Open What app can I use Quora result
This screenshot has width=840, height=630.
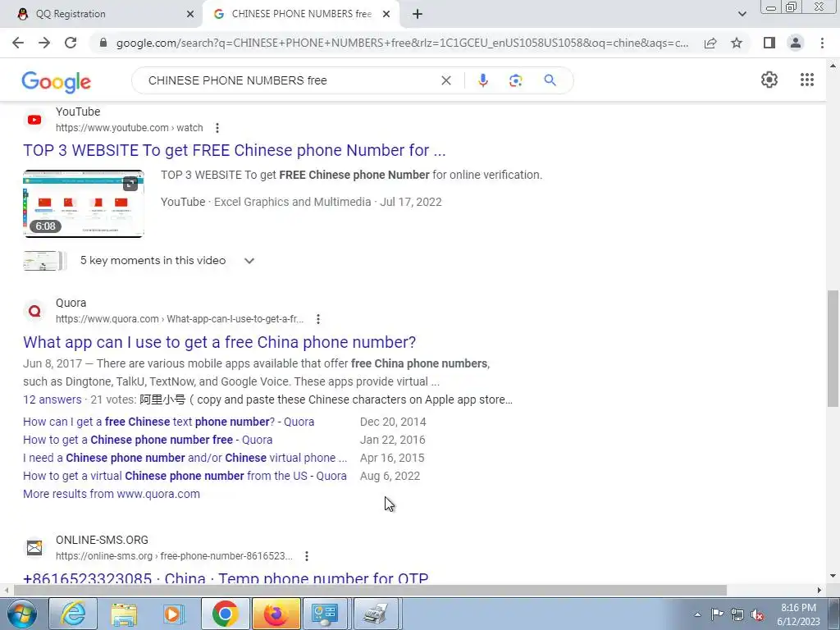click(x=219, y=342)
